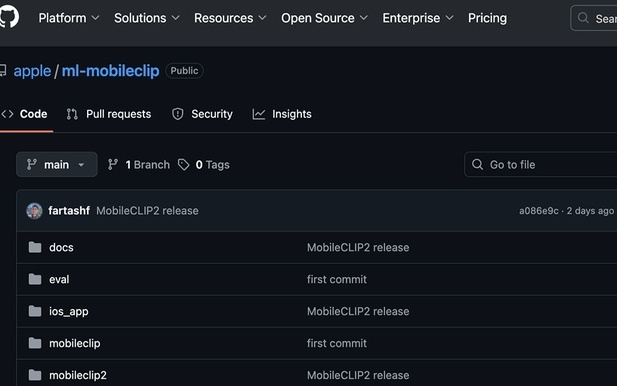Screen dimensions: 617x386
Task: Expand the Platform menu
Action: pos(68,18)
